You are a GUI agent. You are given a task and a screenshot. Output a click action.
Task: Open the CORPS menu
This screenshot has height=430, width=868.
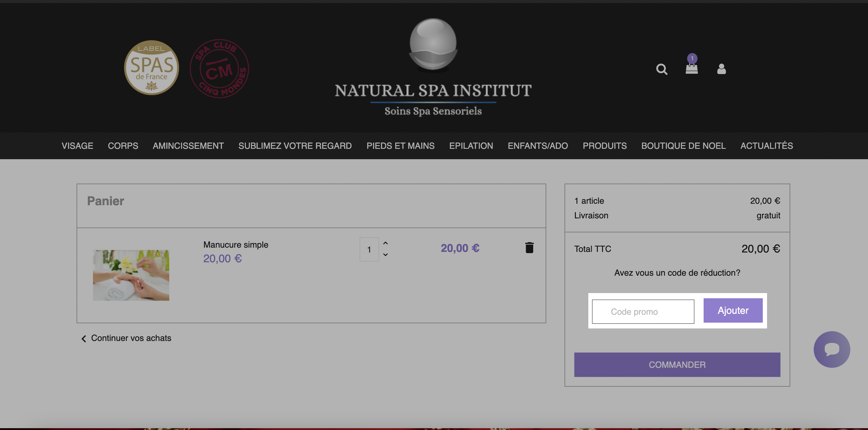[123, 146]
